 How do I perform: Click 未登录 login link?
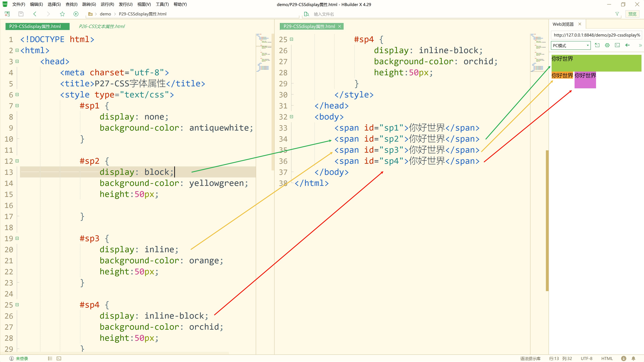click(x=22, y=358)
